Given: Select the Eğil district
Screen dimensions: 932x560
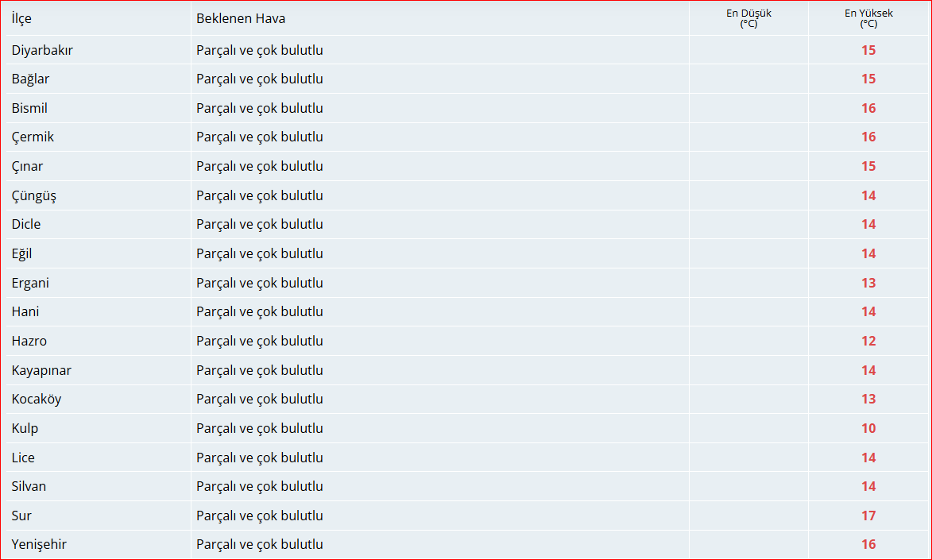Looking at the screenshot, I should (21, 253).
